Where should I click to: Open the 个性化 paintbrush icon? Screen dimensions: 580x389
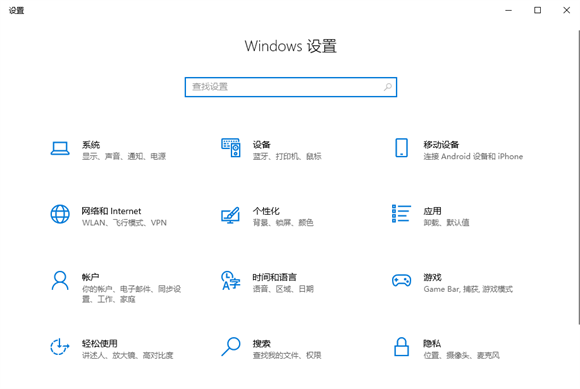click(230, 215)
